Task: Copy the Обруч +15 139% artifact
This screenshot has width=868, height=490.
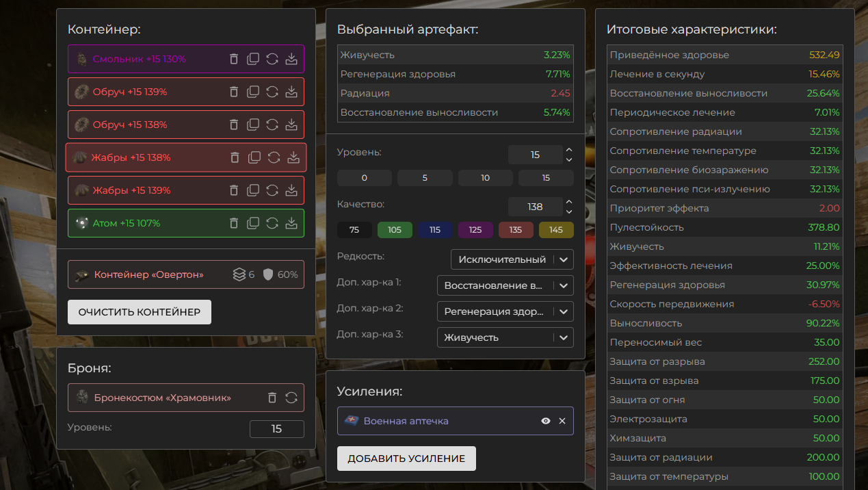Action: click(253, 92)
